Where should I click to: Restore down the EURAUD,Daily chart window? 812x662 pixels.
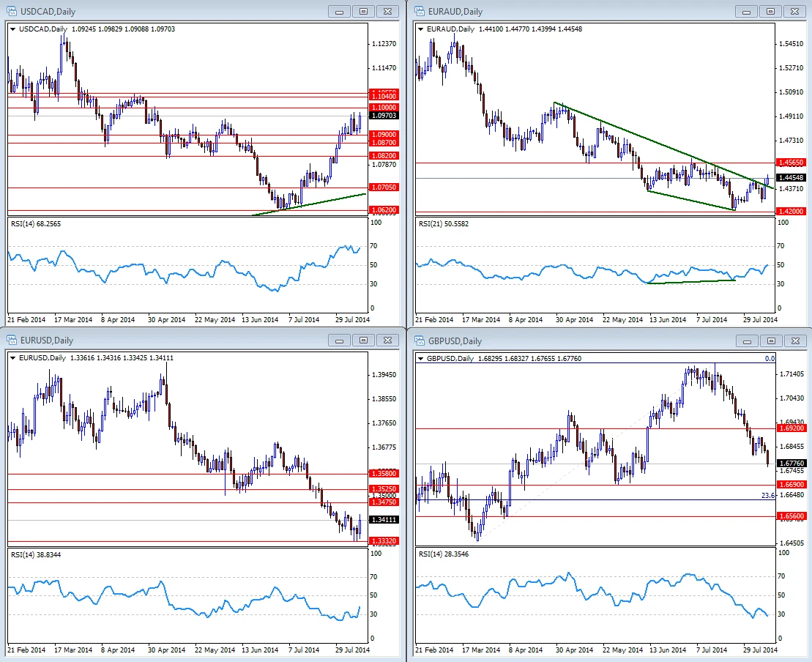[x=770, y=12]
